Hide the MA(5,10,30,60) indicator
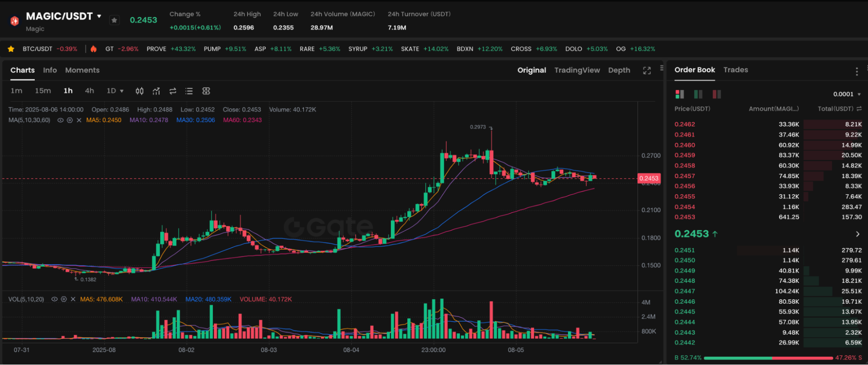 (x=60, y=120)
